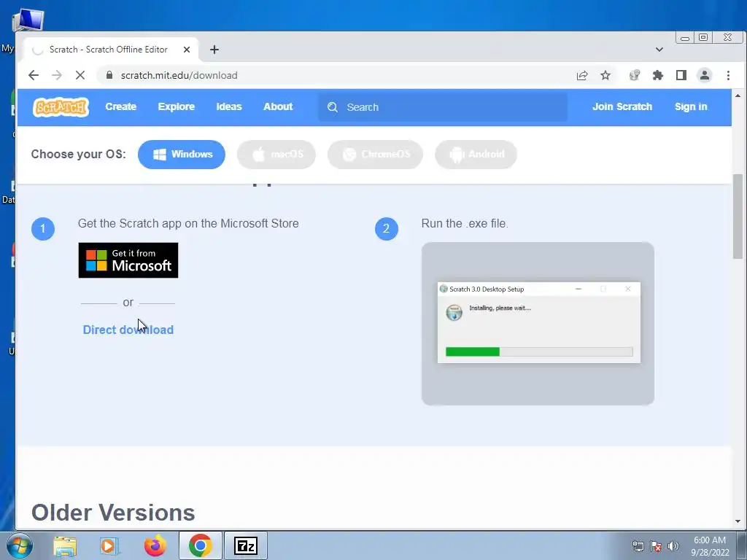Viewport: 747px width, 560px height.
Task: Click the browser forward arrow
Action: point(57,75)
